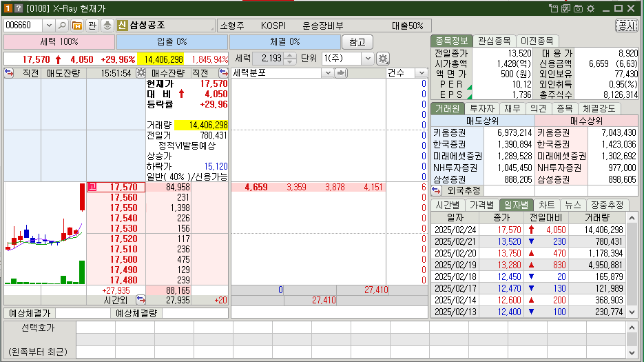Click the stock search magnifier icon
Image resolution: width=644 pixels, height=362 pixels.
click(x=62, y=26)
